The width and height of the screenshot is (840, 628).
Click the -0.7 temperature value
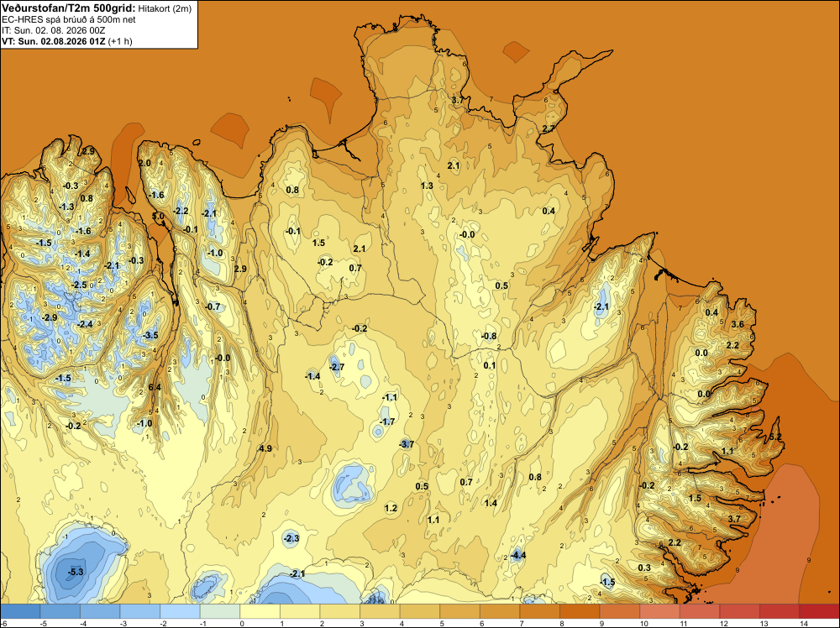coord(213,306)
